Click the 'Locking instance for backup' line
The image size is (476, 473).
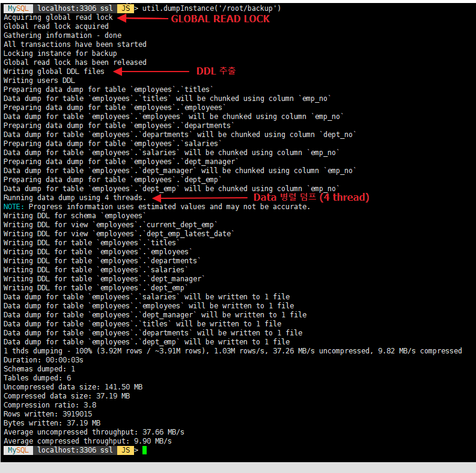pos(60,53)
